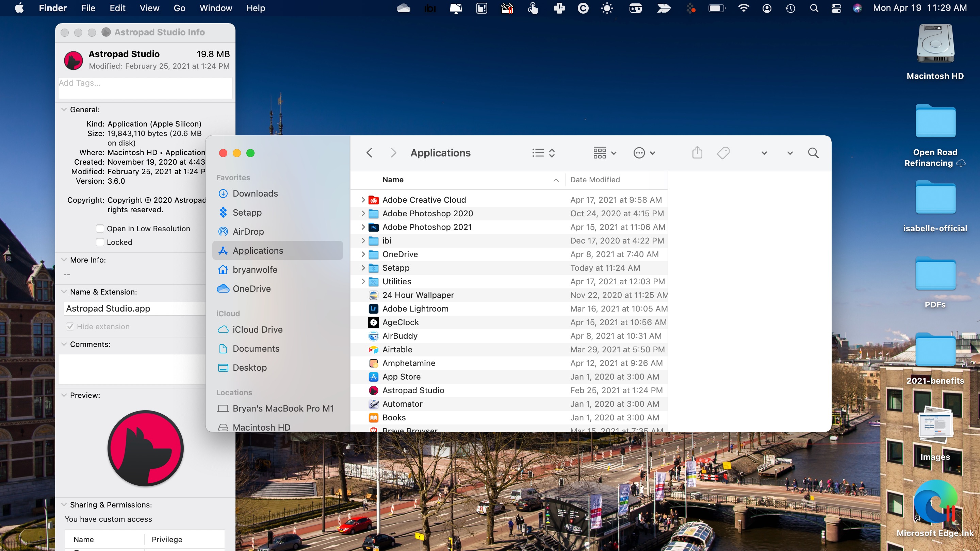
Task: Sort by the Name column header
Action: (458, 180)
